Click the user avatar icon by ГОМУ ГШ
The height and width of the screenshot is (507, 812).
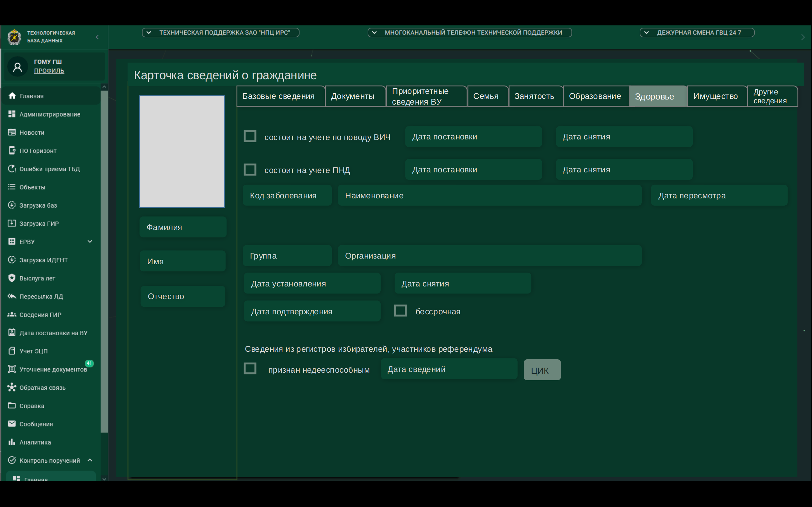[17, 67]
